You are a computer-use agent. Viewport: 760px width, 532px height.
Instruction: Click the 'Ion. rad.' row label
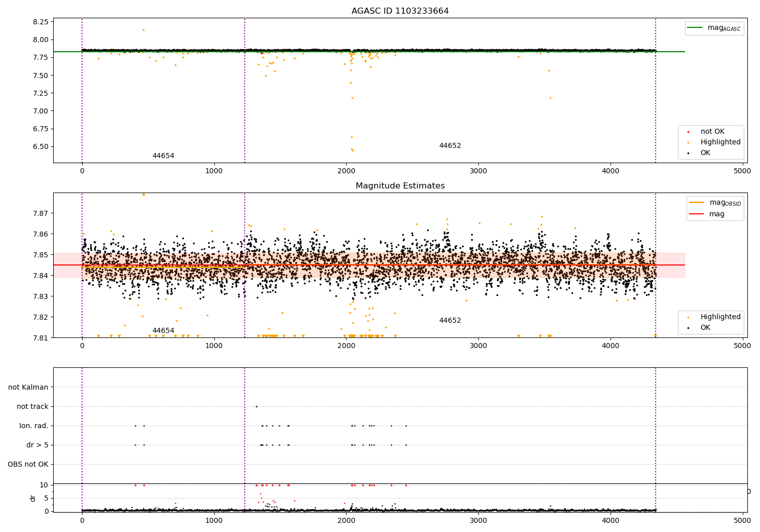(x=34, y=426)
